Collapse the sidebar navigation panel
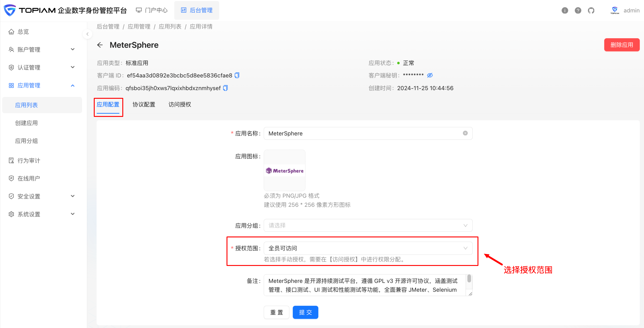 (87, 34)
